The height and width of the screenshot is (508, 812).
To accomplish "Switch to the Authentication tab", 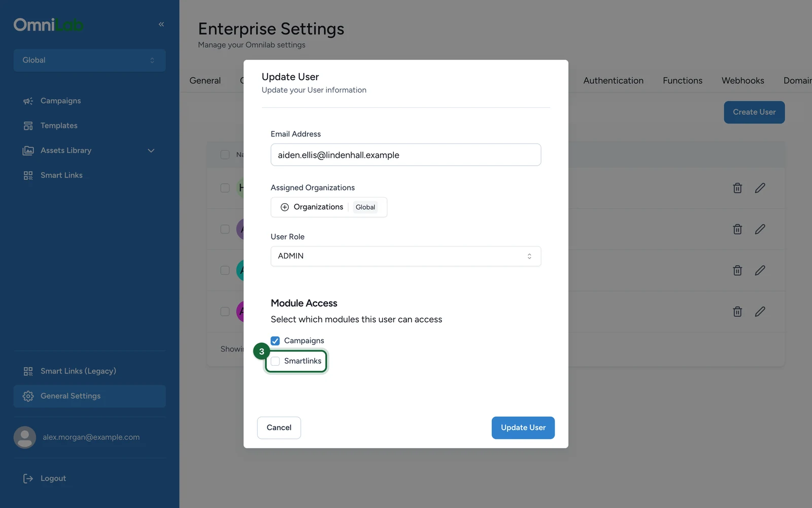I will (x=613, y=80).
